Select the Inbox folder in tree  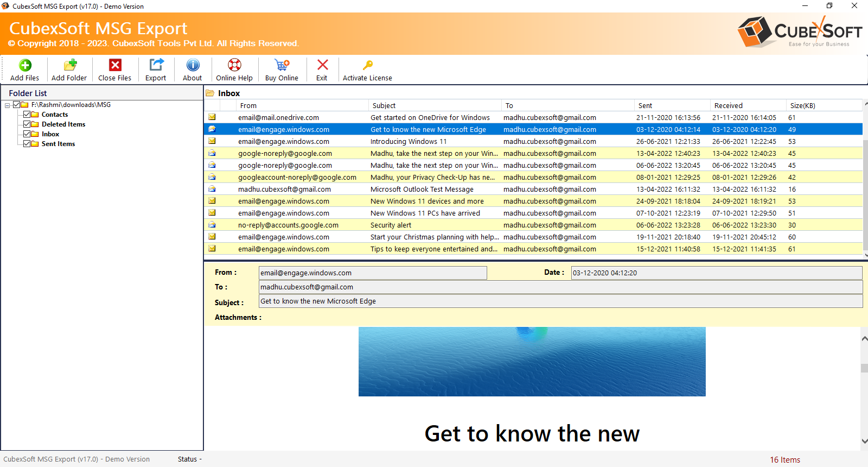(x=50, y=134)
